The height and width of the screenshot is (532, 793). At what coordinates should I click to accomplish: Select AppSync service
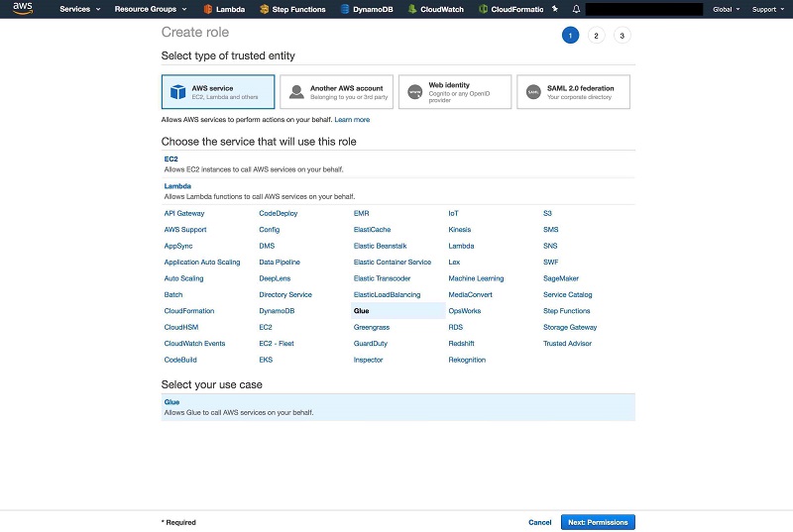click(x=178, y=246)
